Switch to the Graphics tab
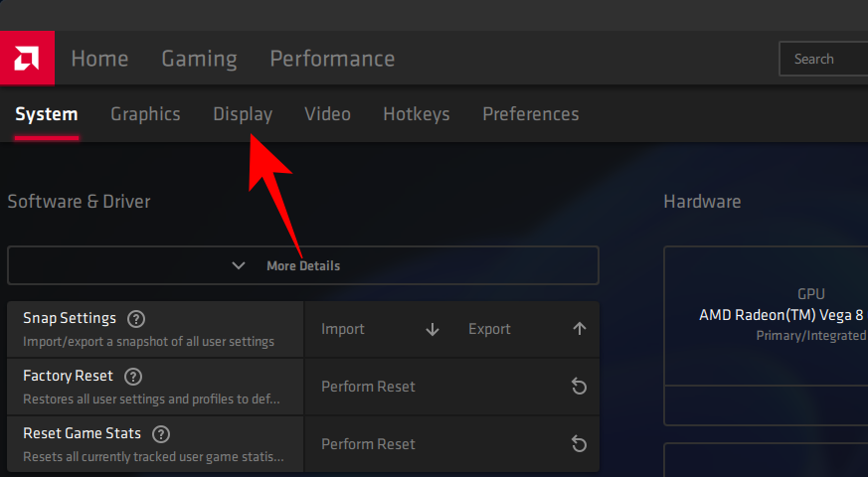This screenshot has height=477, width=868. [x=145, y=114]
